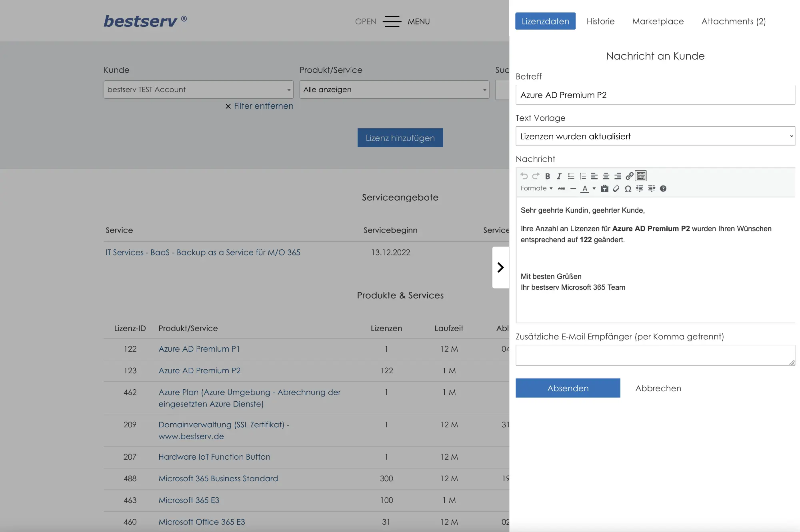Click inside the Nachricht message body
This screenshot has width=800, height=532.
(655, 260)
